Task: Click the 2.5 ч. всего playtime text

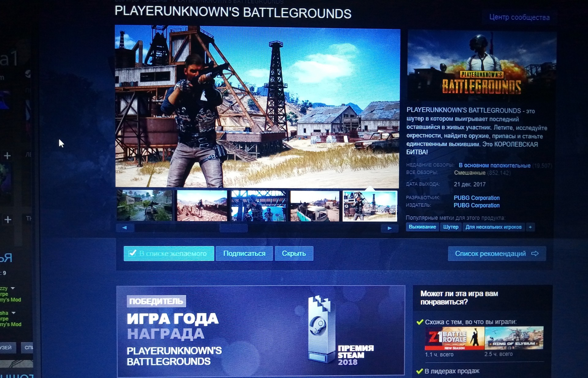Action: (499, 354)
